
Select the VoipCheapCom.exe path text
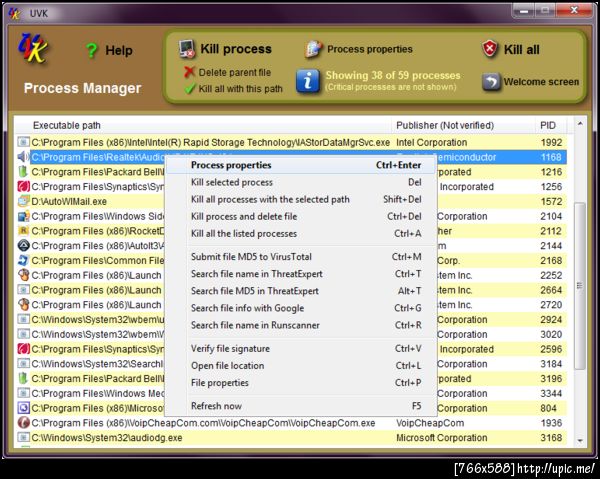point(203,423)
